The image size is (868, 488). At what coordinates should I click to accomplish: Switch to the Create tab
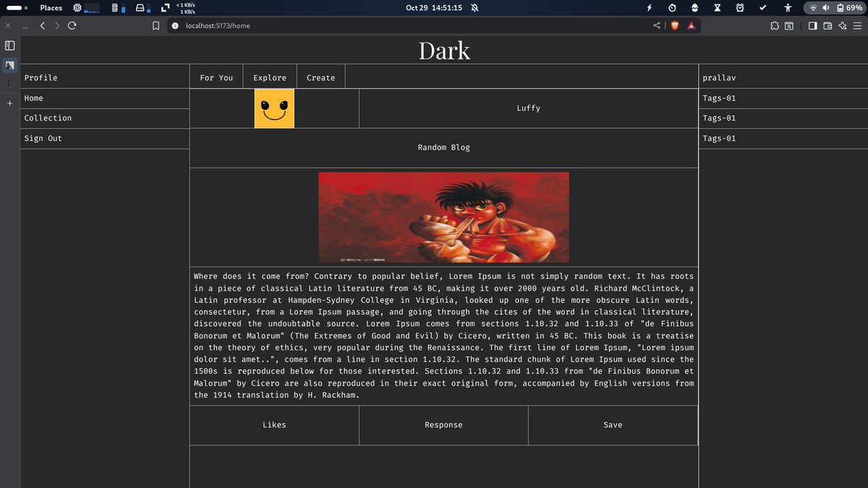(x=320, y=77)
